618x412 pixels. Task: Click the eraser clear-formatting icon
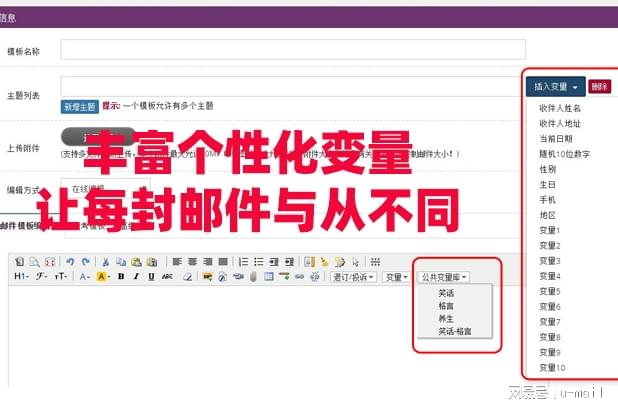coord(187,277)
